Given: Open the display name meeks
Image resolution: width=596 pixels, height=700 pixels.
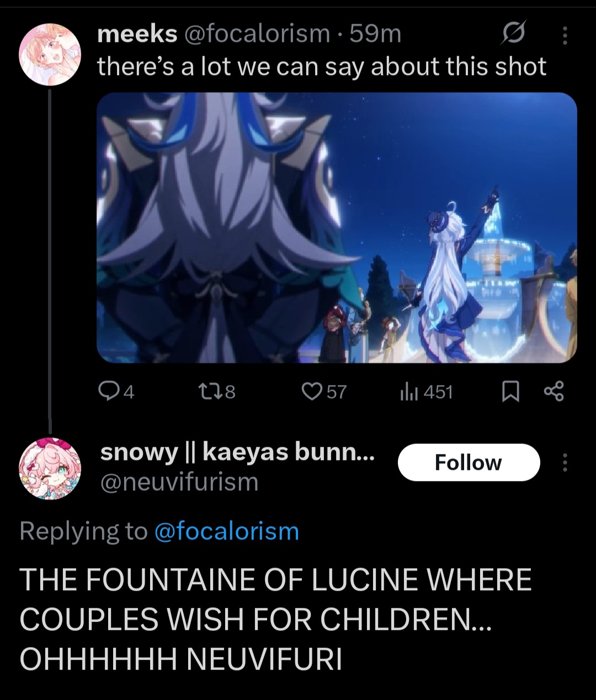Looking at the screenshot, I should 137,34.
